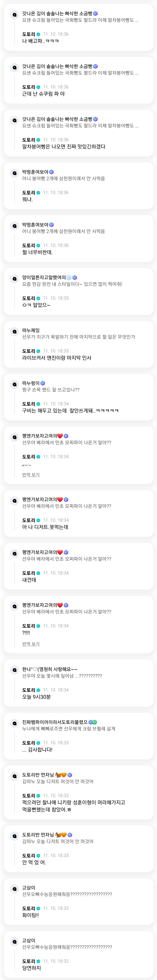Open the '나 배고파..ㅋㅋㅋ' reply
The image size is (157, 980).
point(40,41)
